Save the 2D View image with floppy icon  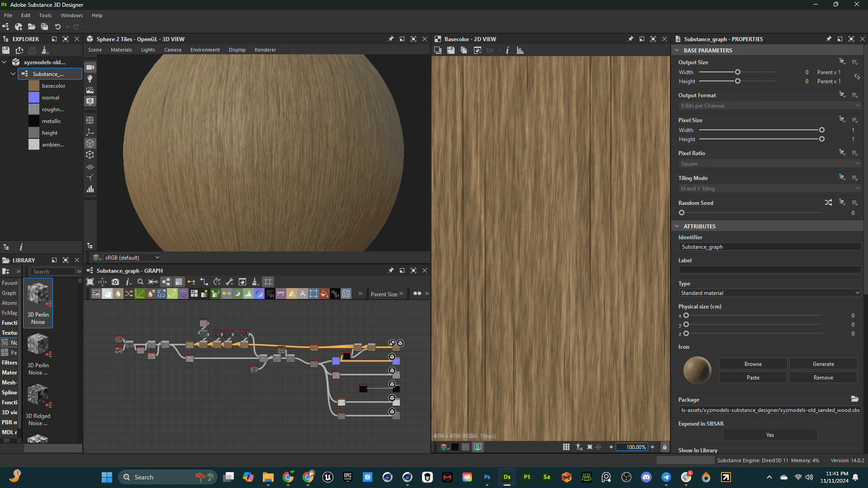[x=451, y=50]
